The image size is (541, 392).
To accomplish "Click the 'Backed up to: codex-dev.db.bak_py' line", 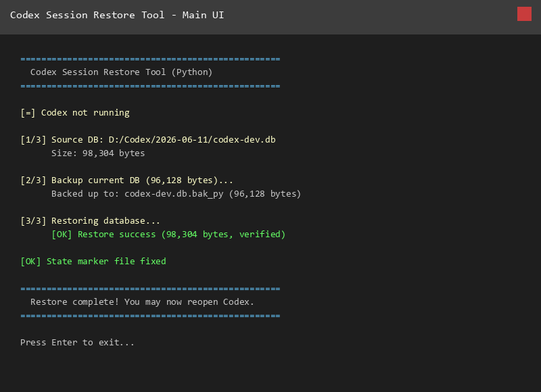I will [x=176, y=194].
